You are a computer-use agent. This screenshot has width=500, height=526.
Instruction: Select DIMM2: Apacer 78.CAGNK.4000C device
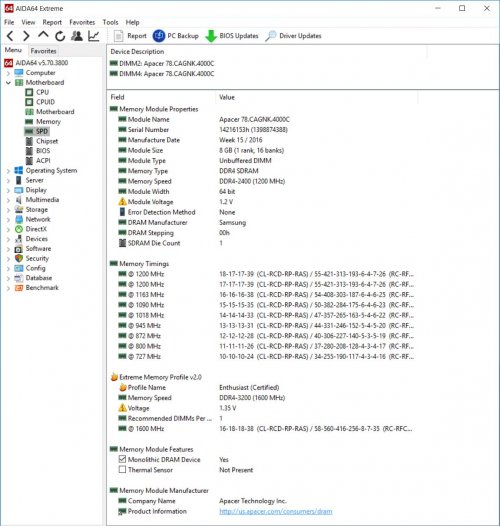[162, 63]
